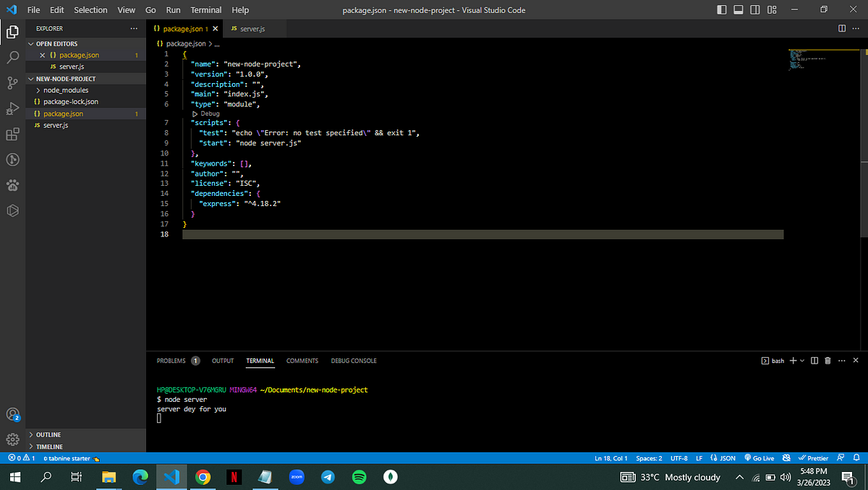
Task: Open the Run menu
Action: click(173, 10)
